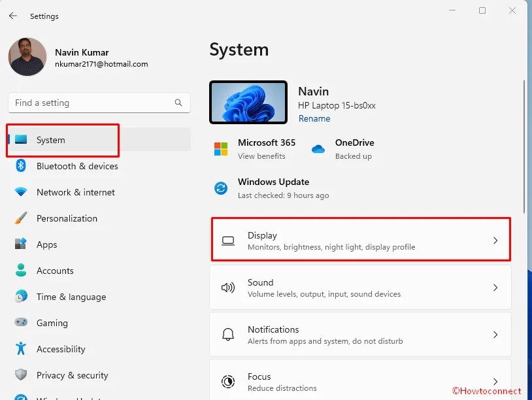Image resolution: width=532 pixels, height=400 pixels.
Task: Click the back arrow at top left
Action: [13, 16]
